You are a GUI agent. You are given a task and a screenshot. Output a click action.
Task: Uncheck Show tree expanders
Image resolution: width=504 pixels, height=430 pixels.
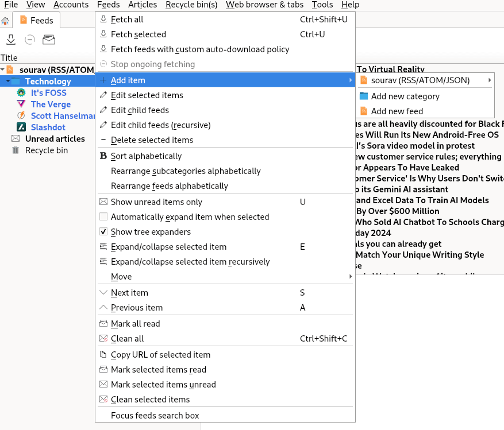click(103, 232)
